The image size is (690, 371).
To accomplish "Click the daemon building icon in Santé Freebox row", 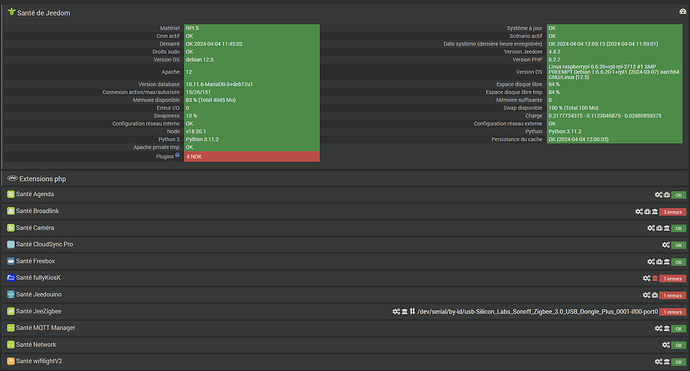I will [667, 261].
